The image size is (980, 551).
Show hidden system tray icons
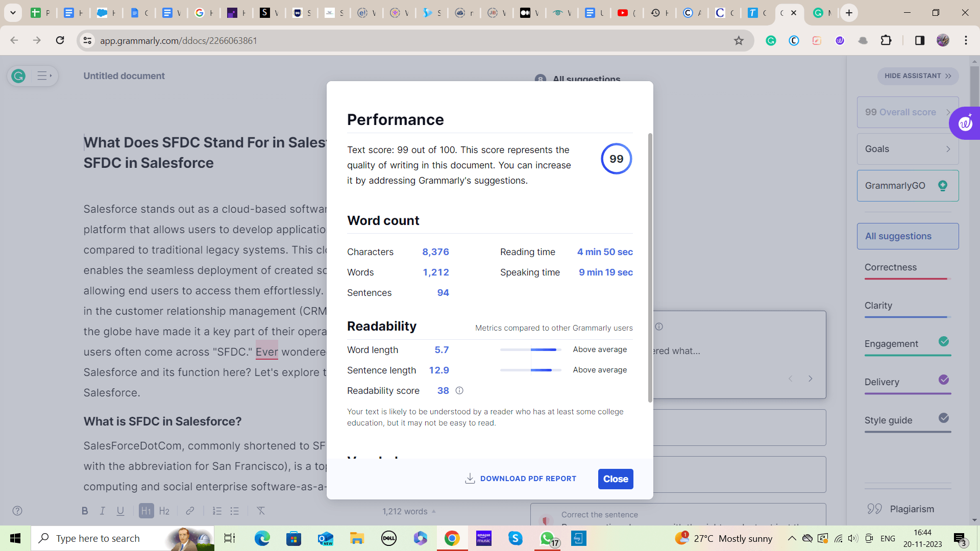(x=792, y=538)
